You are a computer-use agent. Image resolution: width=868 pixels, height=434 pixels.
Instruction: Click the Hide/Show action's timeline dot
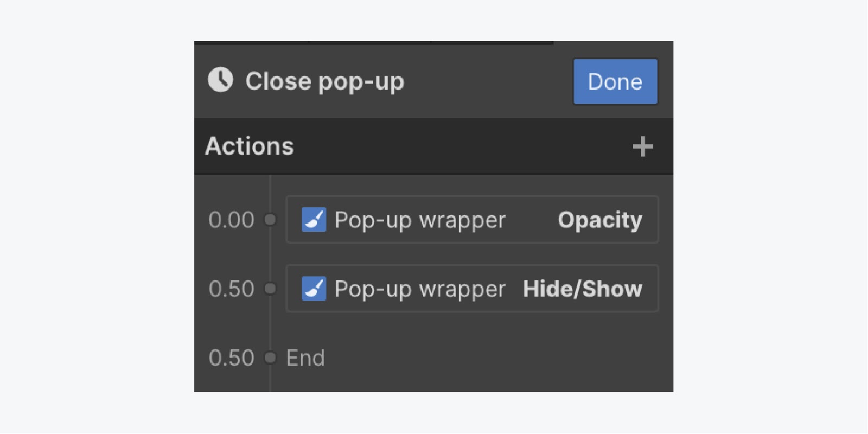270,289
